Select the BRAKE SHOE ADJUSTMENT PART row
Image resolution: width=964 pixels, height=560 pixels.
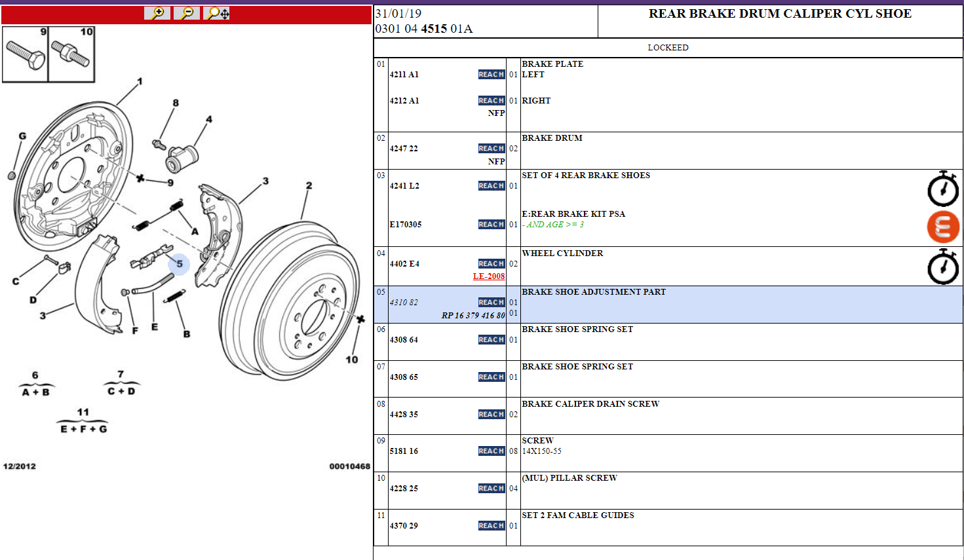coord(668,305)
